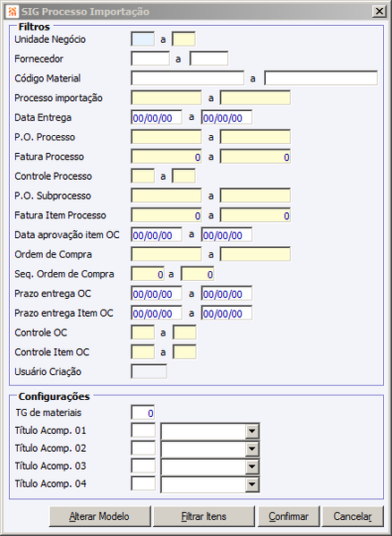Select the Controle Item OC start field
This screenshot has height=536, width=392.
point(143,352)
